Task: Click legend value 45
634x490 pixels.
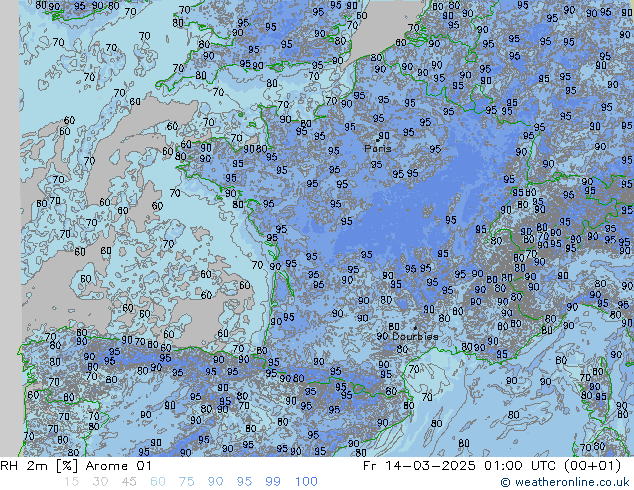Action: pos(129,482)
